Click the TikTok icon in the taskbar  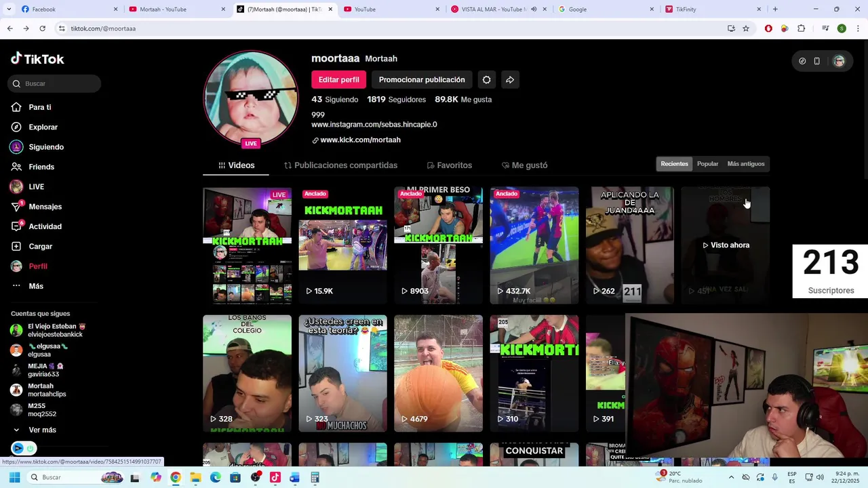pyautogui.click(x=275, y=477)
